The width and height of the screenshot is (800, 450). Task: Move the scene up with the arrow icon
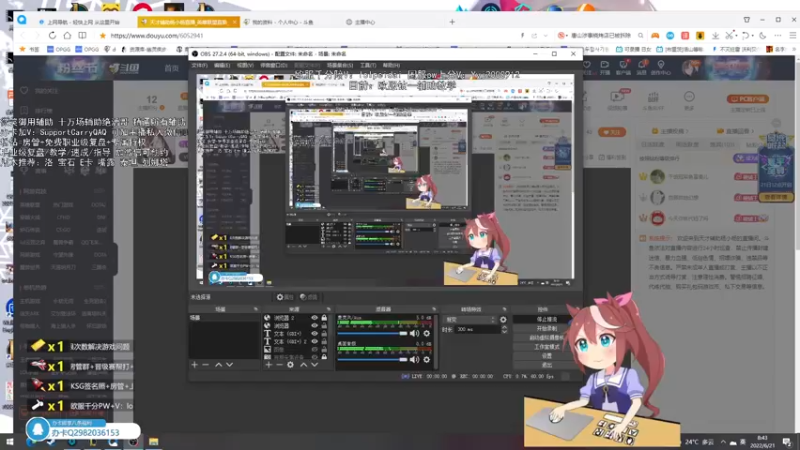(x=218, y=365)
